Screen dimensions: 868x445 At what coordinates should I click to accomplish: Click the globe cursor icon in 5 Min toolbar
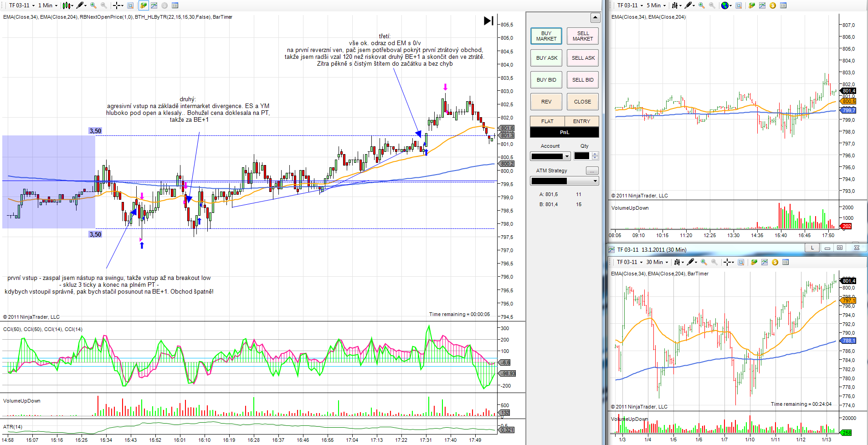(x=724, y=5)
